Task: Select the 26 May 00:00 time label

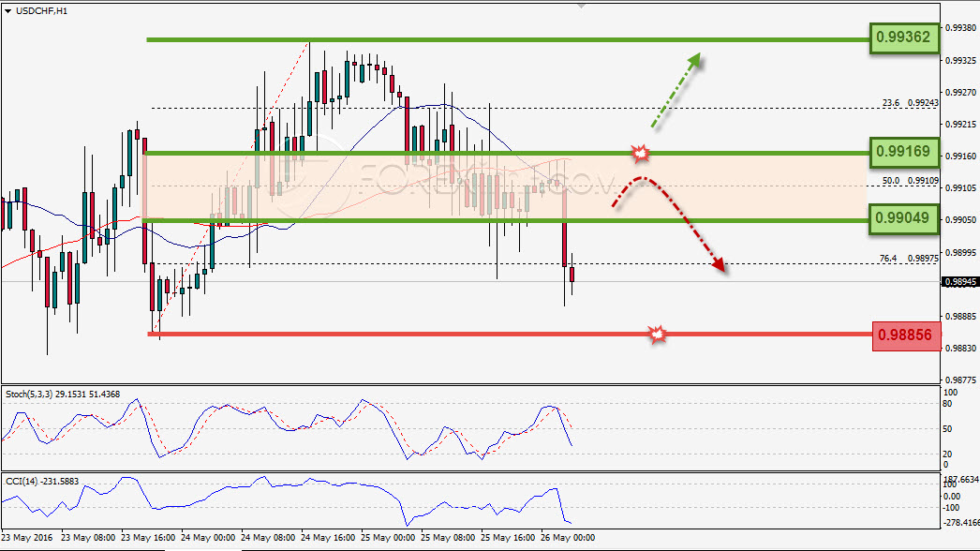Action: [568, 538]
